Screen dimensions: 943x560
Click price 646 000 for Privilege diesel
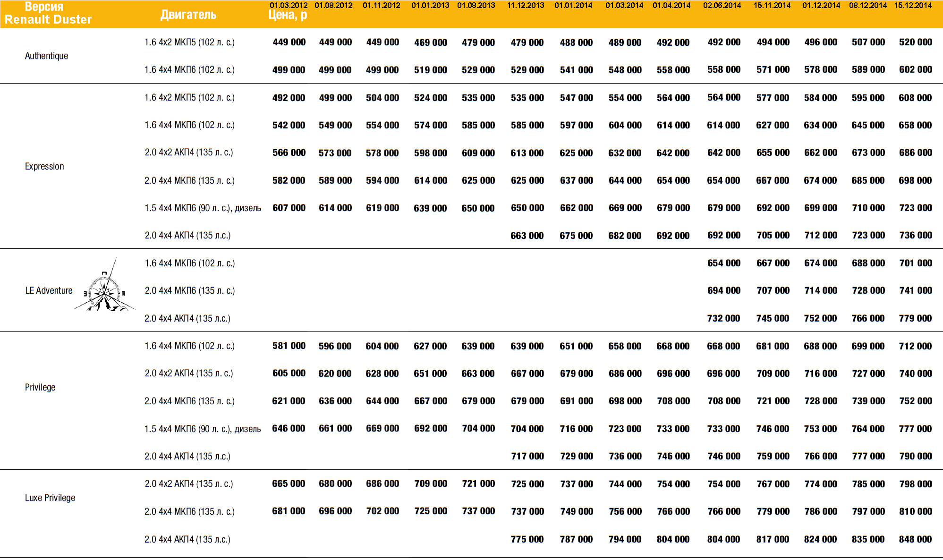pyautogui.click(x=289, y=428)
